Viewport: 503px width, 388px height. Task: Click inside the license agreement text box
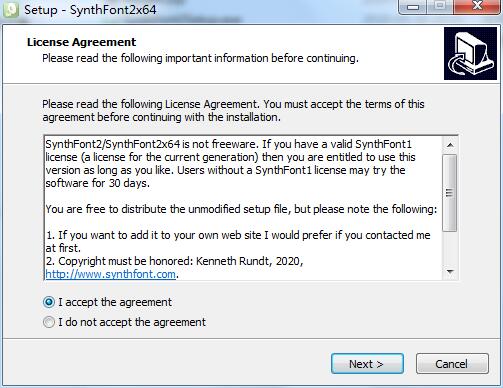click(x=243, y=208)
